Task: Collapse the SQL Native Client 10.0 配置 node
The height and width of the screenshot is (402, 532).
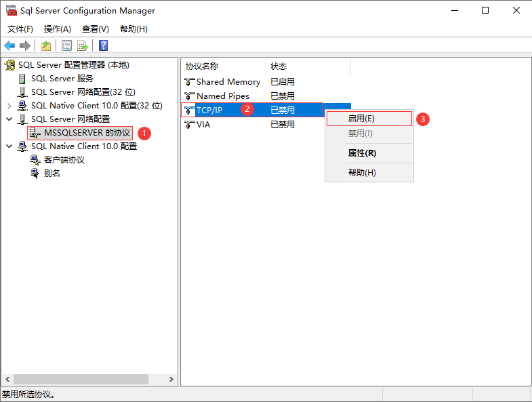Action: coord(9,146)
